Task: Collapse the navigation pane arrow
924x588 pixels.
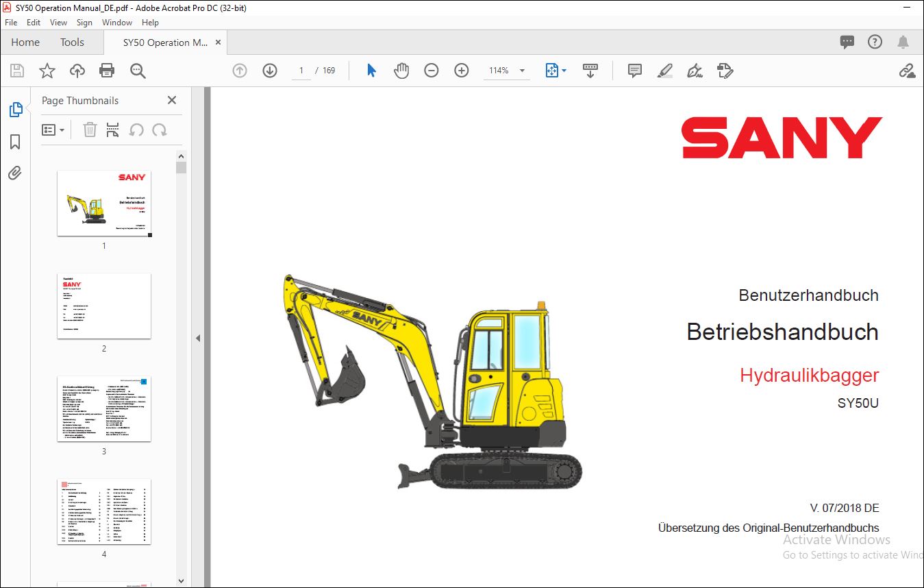Action: click(198, 338)
